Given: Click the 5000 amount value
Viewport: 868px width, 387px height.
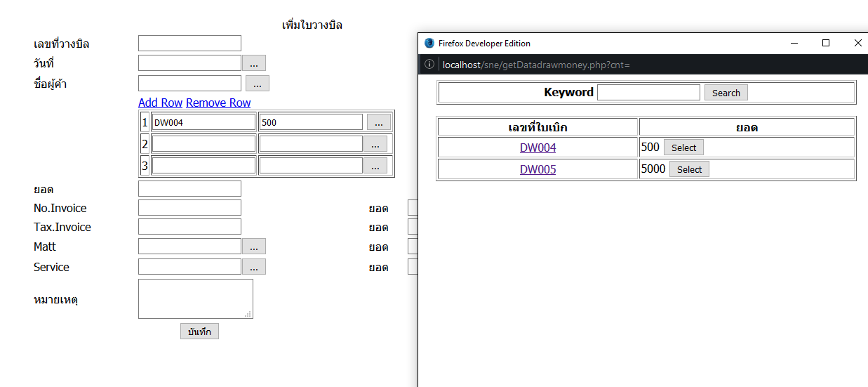Looking at the screenshot, I should 653,169.
